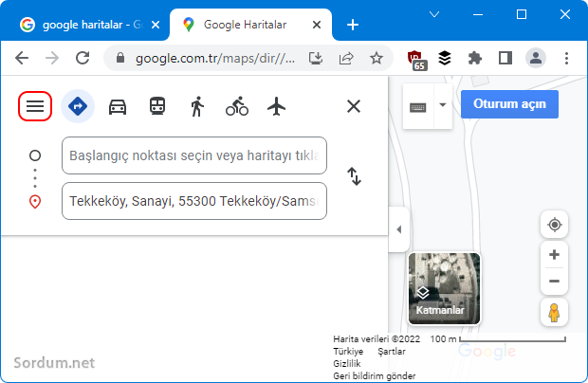View site security lock info
Screen dimensions: 588x383
point(120,58)
